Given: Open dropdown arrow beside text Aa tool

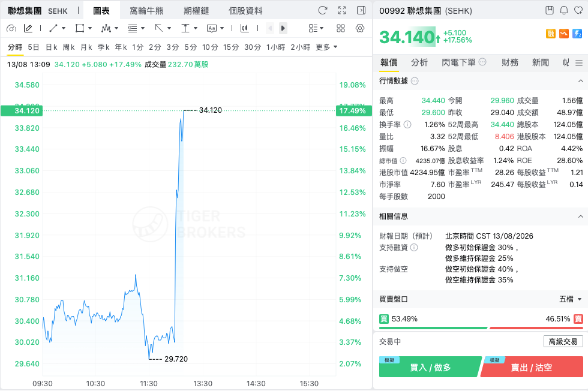Looking at the screenshot, I should click(222, 28).
